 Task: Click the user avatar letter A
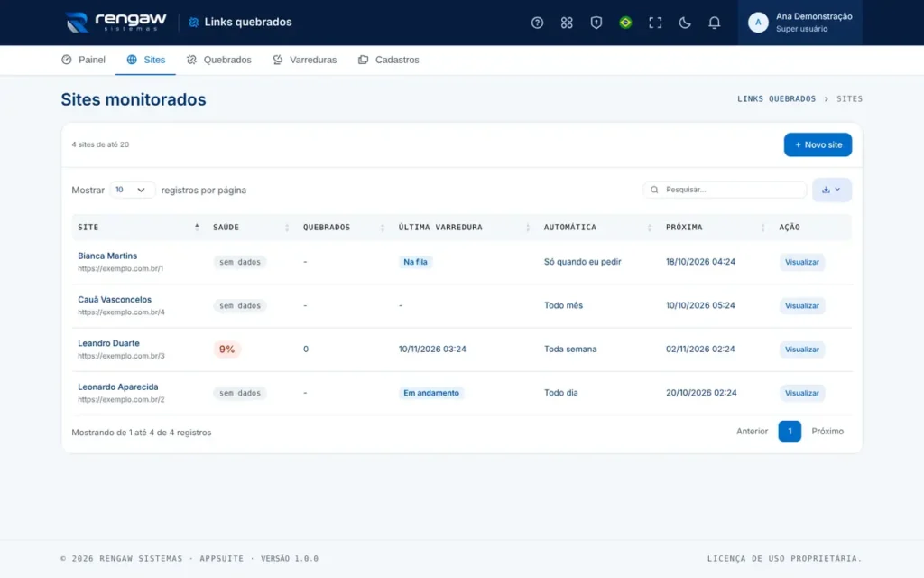point(758,23)
